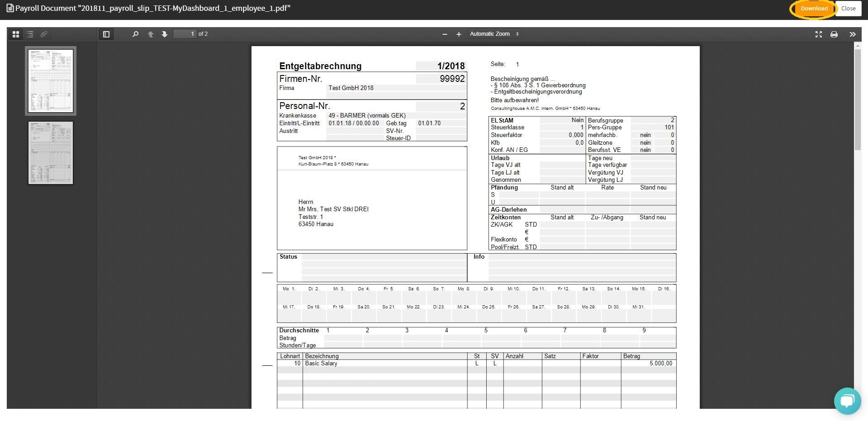Viewport: 868px width, 421px height.
Task: Show thumbnails view in sidebar
Action: click(16, 34)
